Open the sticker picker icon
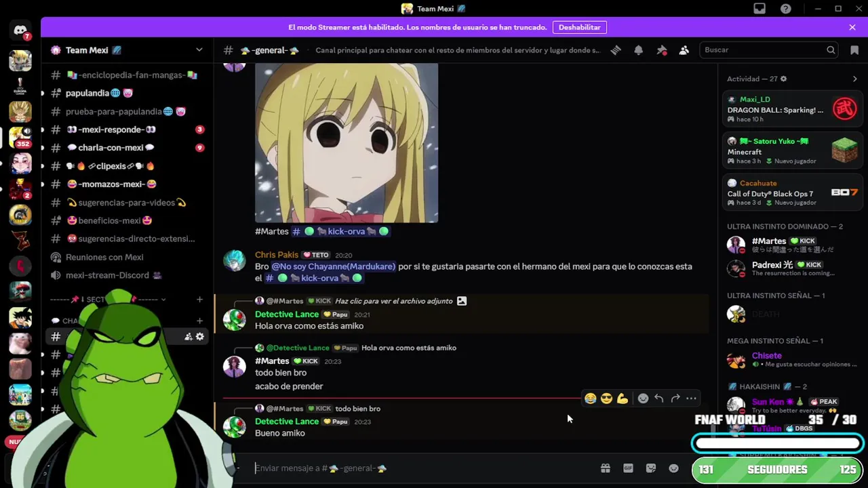The image size is (868, 488). pyautogui.click(x=651, y=468)
